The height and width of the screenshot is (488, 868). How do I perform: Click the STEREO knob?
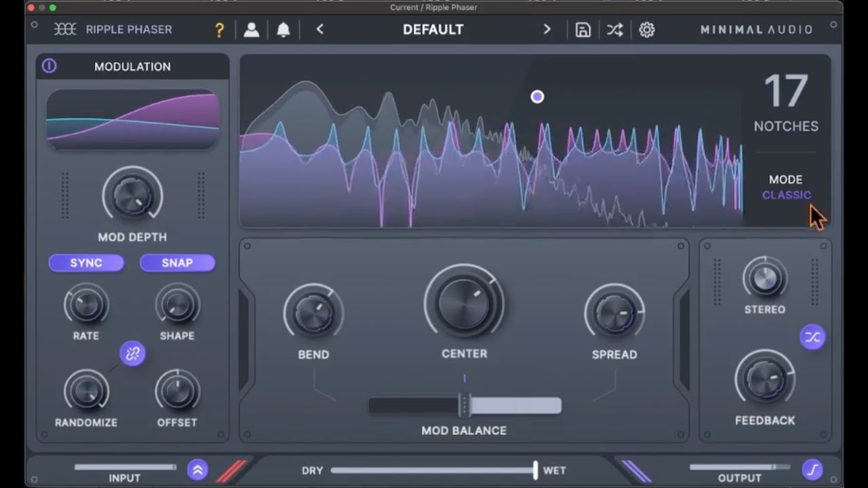click(x=765, y=278)
